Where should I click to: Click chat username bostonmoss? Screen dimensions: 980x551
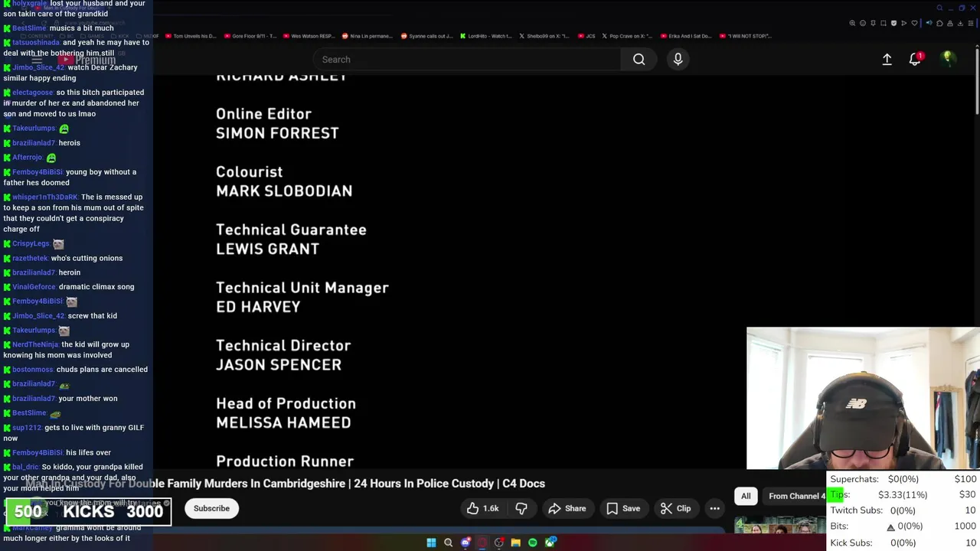pyautogui.click(x=33, y=370)
